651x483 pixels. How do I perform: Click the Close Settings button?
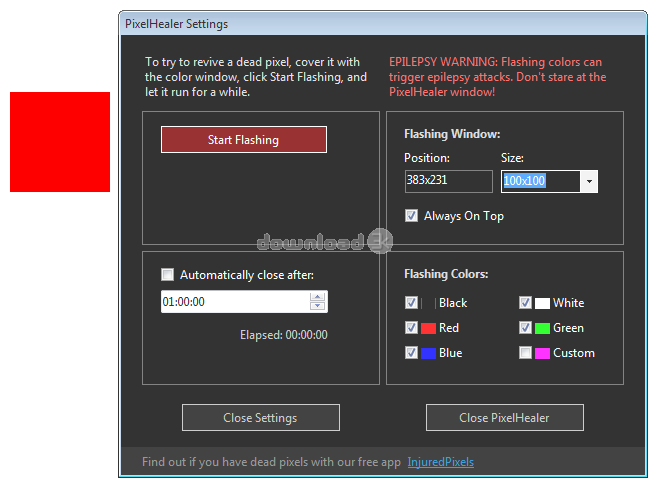(x=261, y=417)
